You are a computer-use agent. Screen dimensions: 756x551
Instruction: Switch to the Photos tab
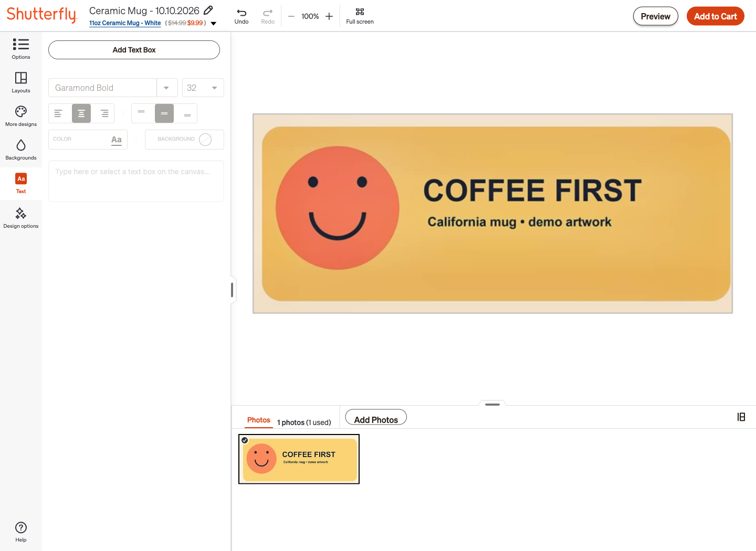(259, 420)
